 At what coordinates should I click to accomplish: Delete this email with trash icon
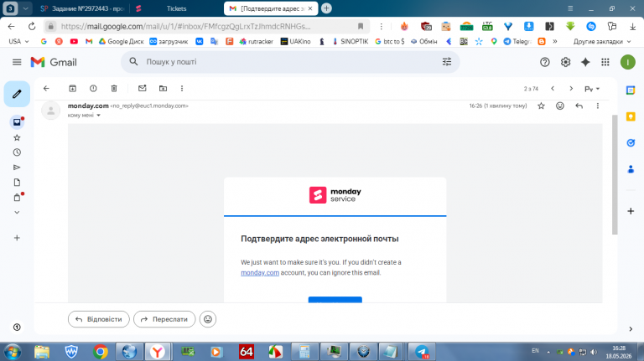click(114, 88)
